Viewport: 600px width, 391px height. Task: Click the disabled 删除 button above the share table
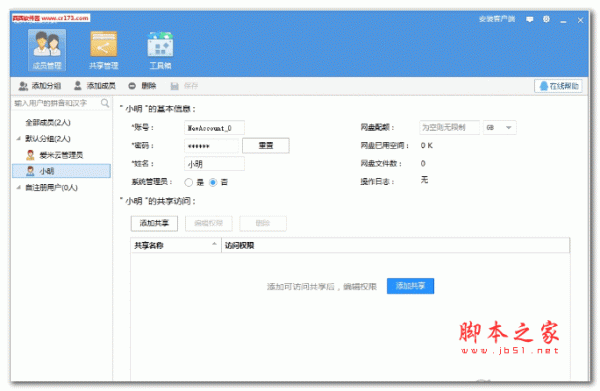click(x=263, y=223)
